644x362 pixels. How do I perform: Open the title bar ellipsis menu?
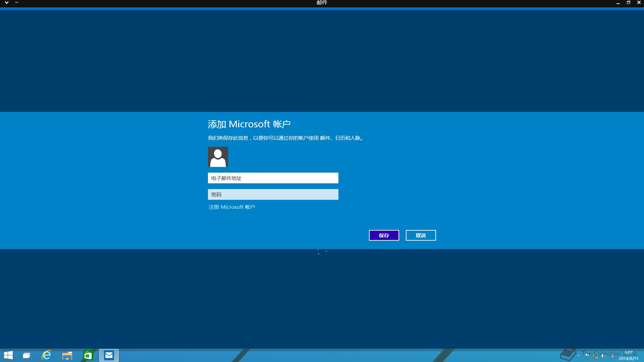point(17,3)
